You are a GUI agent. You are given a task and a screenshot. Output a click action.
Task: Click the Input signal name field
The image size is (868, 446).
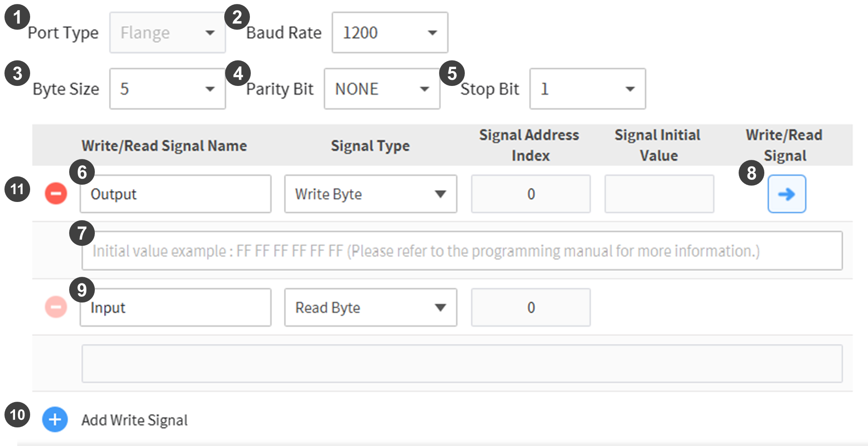[175, 307]
